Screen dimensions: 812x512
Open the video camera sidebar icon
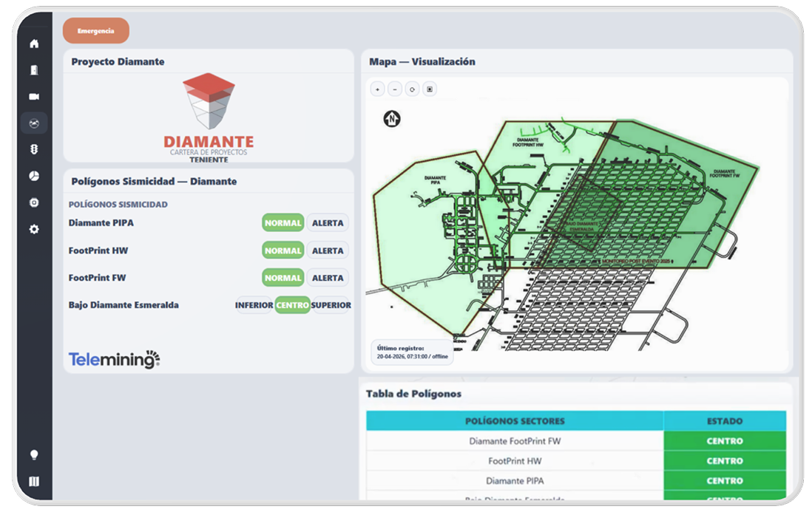coord(34,97)
